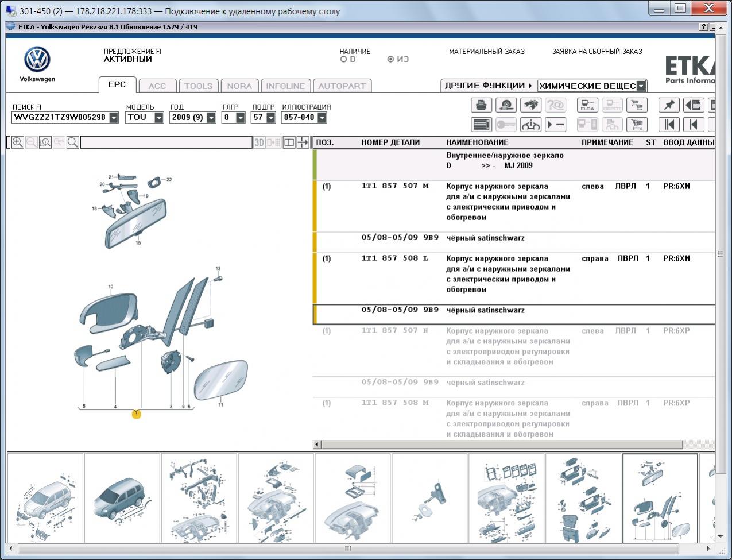Click the ПРИМЕЧАНИЕ column header

607,142
